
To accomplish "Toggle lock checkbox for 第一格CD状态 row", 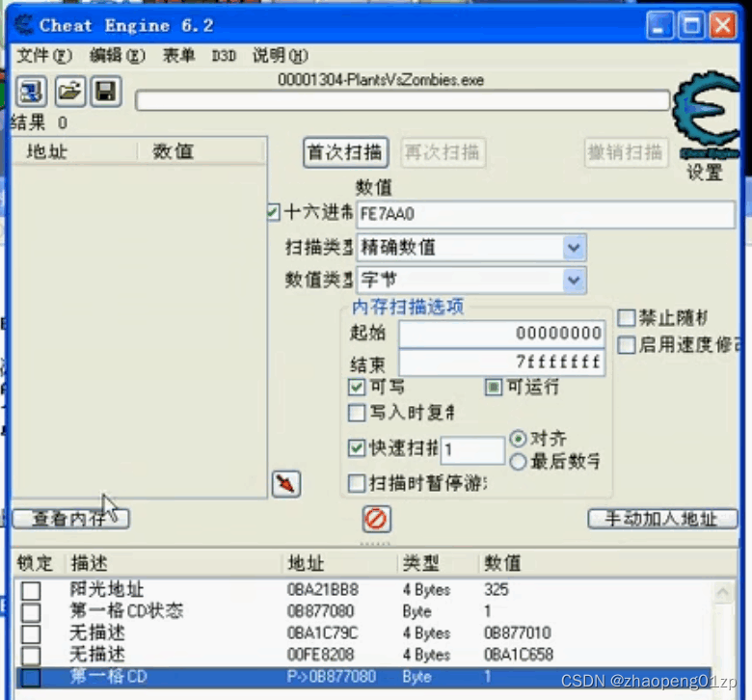I will [31, 611].
